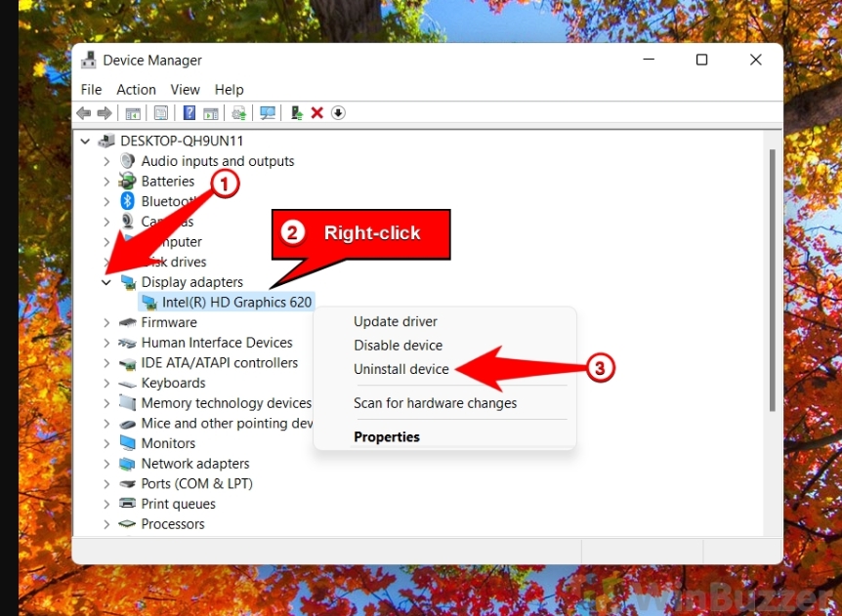Expand the Audio inputs and outputs node
The width and height of the screenshot is (842, 616).
pyautogui.click(x=106, y=161)
